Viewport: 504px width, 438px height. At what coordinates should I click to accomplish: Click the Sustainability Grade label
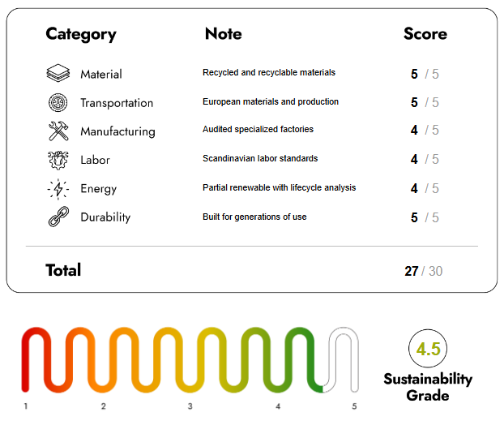click(x=428, y=387)
